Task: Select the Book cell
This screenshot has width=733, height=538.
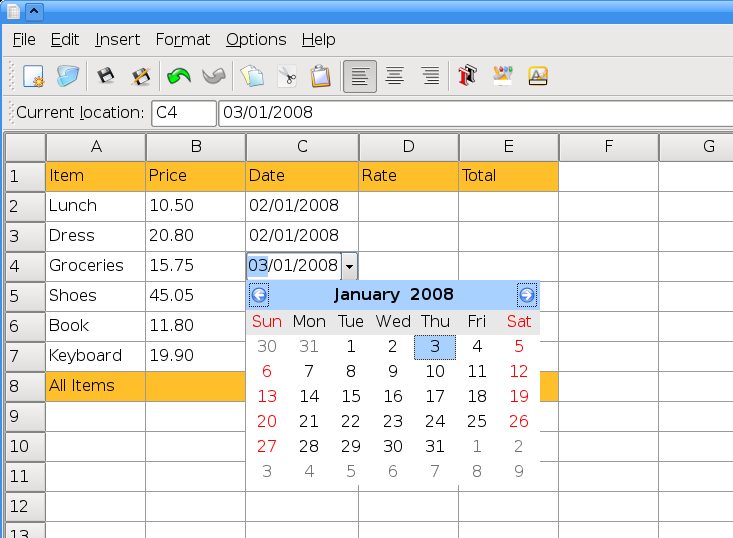Action: pos(95,326)
